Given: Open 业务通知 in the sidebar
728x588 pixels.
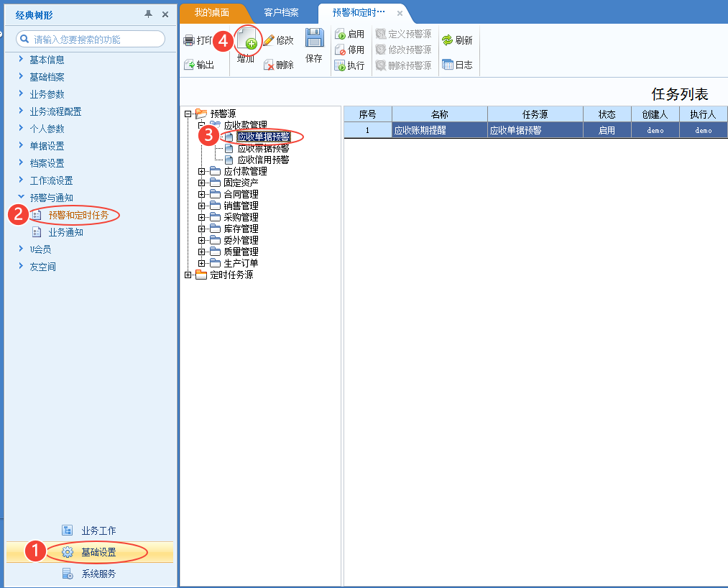Looking at the screenshot, I should [66, 232].
